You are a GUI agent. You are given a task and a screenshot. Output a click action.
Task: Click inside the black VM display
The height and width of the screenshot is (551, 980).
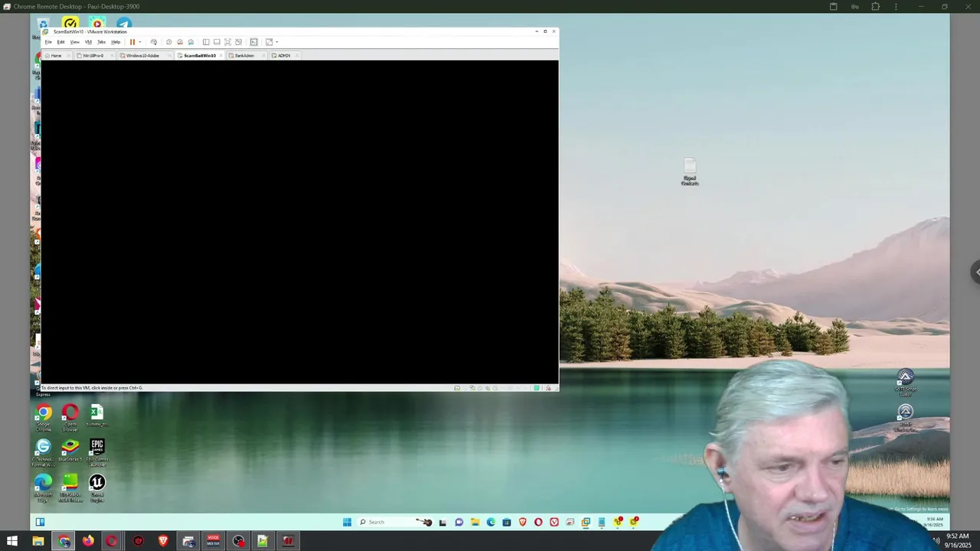pos(299,222)
